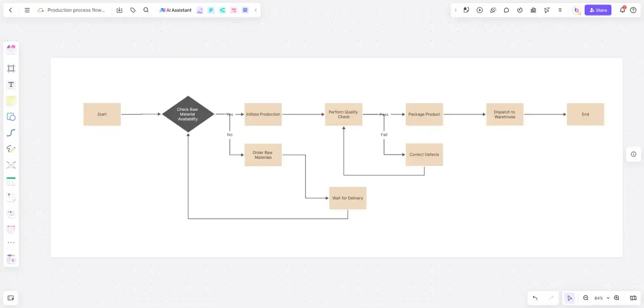
Task: Select the Order Raw Materials node
Action: click(x=263, y=155)
